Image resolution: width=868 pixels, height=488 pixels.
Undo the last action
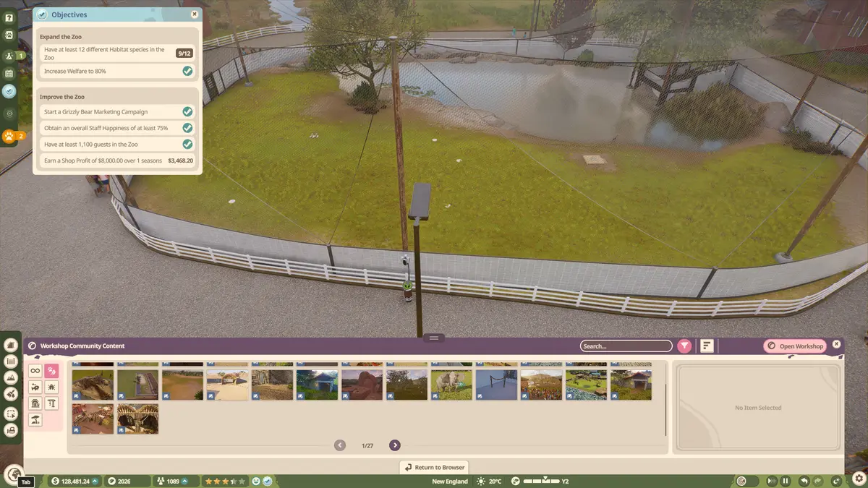tap(804, 481)
